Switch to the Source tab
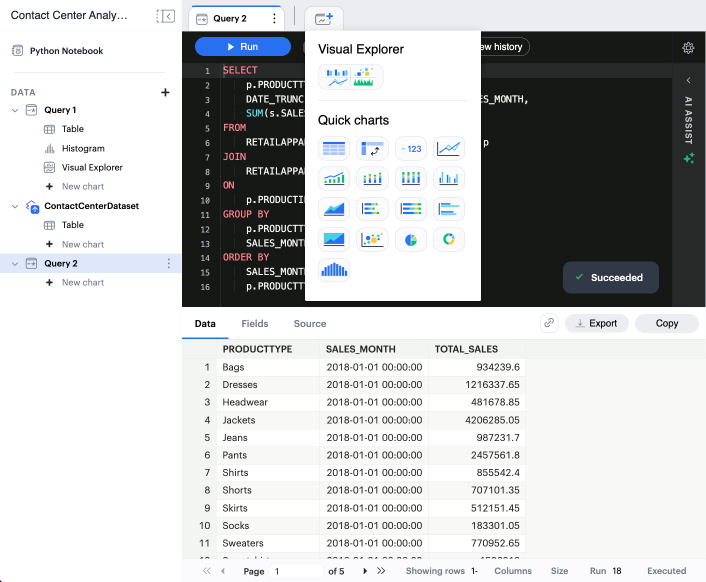This screenshot has width=706, height=582. 310,324
